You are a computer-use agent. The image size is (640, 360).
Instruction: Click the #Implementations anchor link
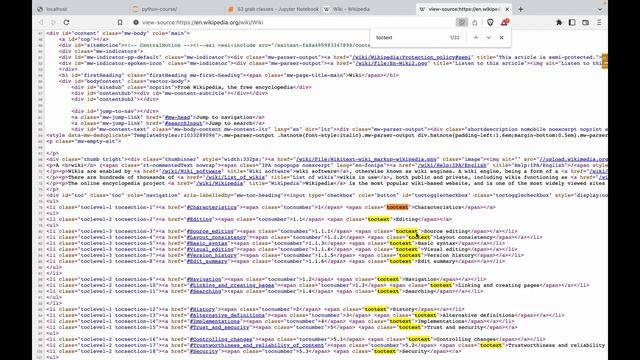pos(215,321)
